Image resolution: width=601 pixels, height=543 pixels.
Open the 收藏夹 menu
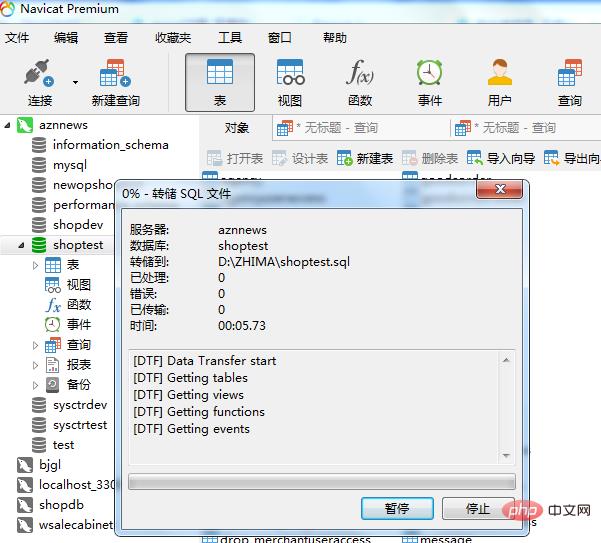click(173, 38)
